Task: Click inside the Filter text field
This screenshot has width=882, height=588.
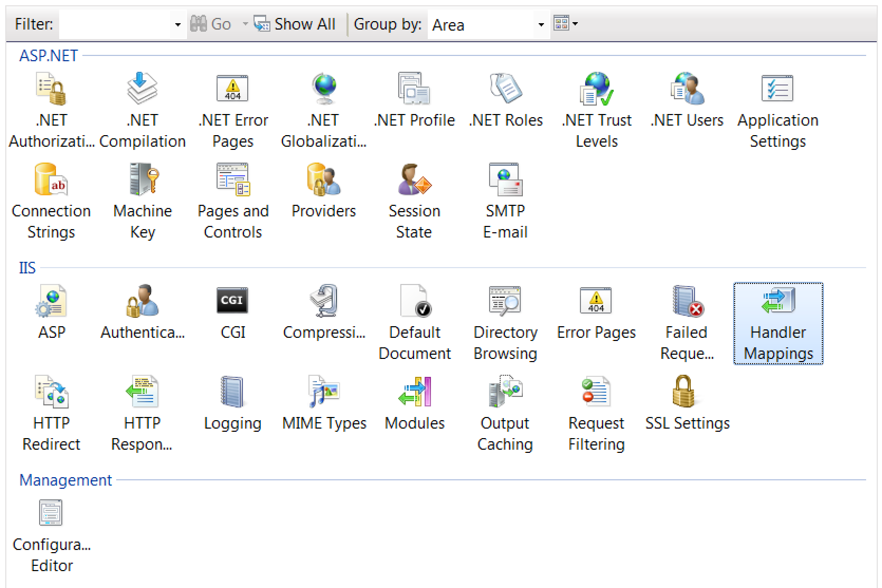Action: [115, 24]
